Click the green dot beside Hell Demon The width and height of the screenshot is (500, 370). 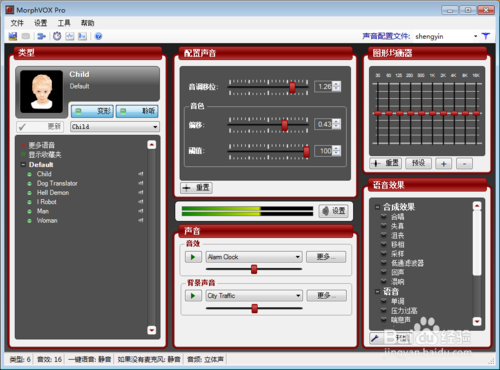point(29,193)
